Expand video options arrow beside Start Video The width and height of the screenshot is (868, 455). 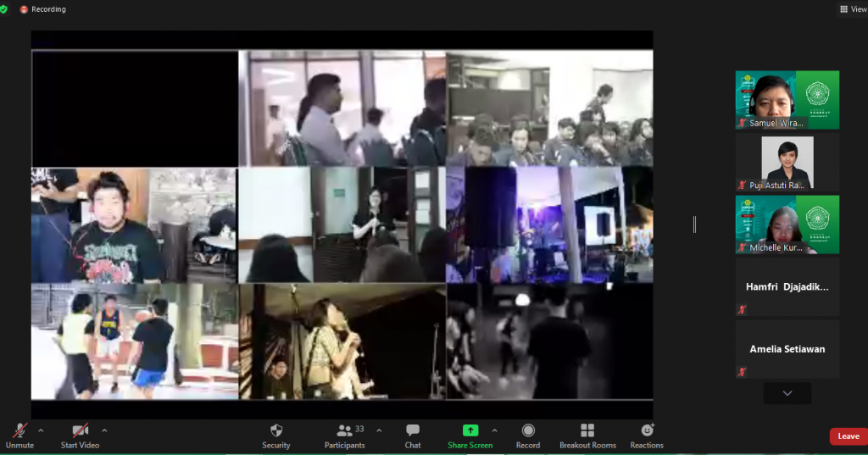pos(104,430)
